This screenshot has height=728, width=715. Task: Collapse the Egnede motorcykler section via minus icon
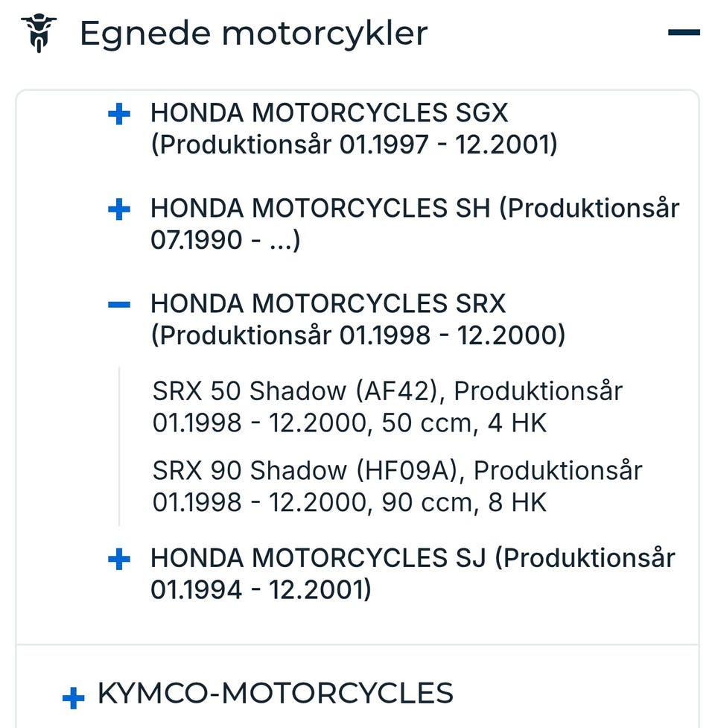pos(683,33)
